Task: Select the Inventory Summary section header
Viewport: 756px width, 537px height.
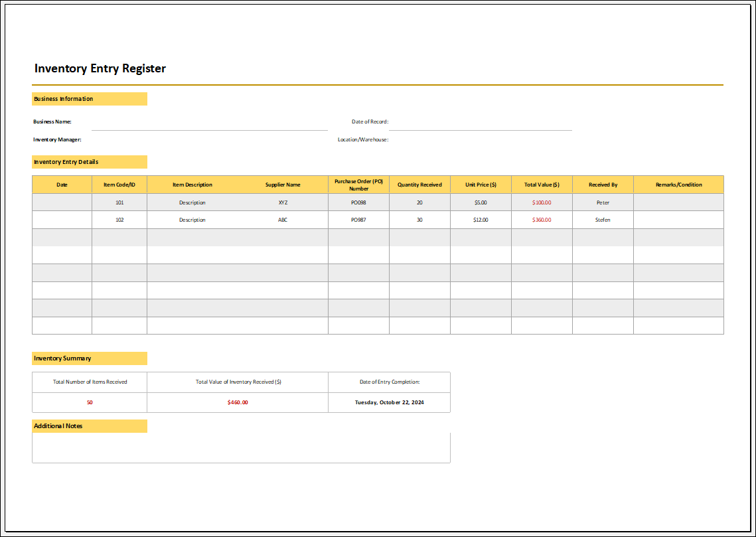Action: 90,358
